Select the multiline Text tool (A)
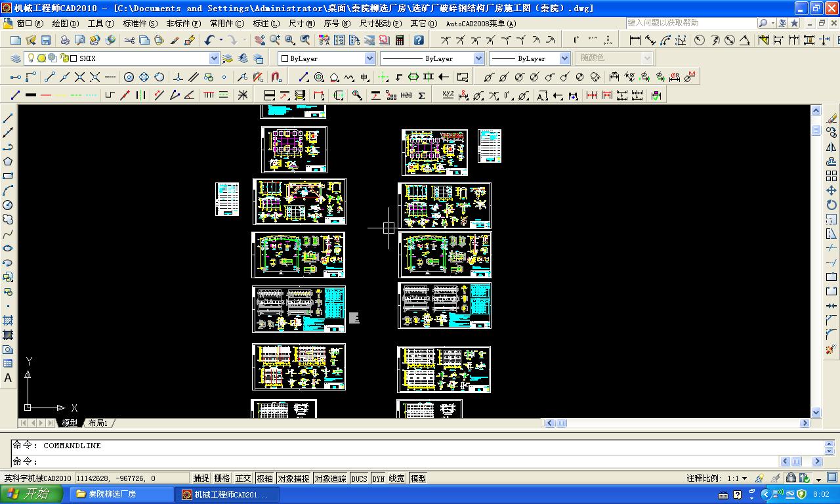The image size is (840, 504). [x=8, y=378]
